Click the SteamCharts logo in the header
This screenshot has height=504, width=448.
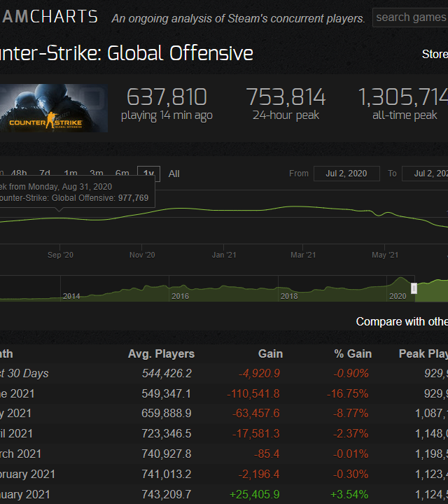(x=48, y=17)
